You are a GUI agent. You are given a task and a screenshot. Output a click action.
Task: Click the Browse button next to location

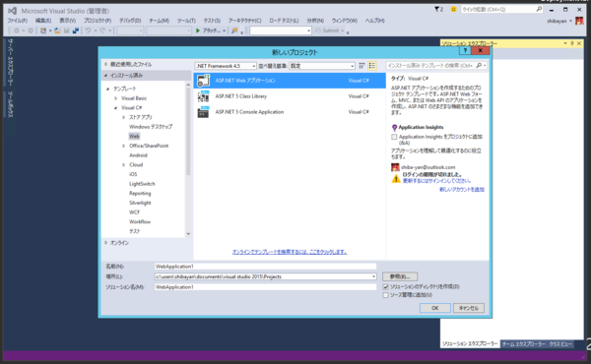point(400,276)
